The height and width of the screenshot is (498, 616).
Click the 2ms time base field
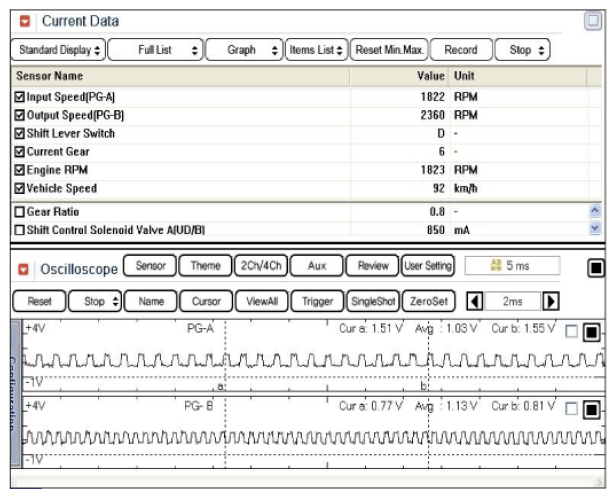512,301
